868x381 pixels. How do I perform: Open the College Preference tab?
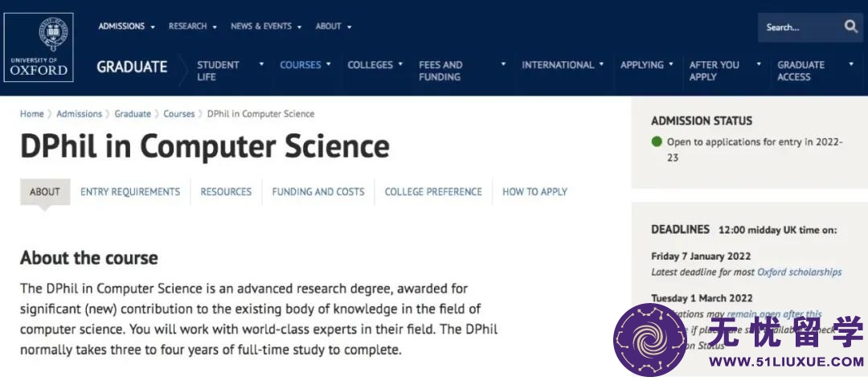pyautogui.click(x=433, y=191)
